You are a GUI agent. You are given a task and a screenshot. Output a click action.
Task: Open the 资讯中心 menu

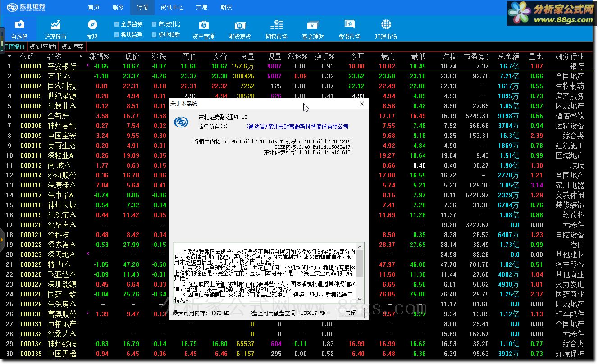pos(172,7)
